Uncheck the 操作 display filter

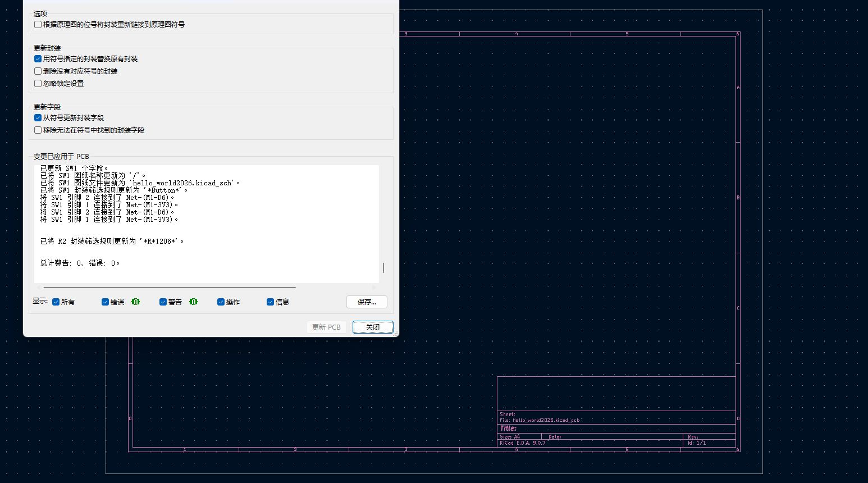point(221,302)
